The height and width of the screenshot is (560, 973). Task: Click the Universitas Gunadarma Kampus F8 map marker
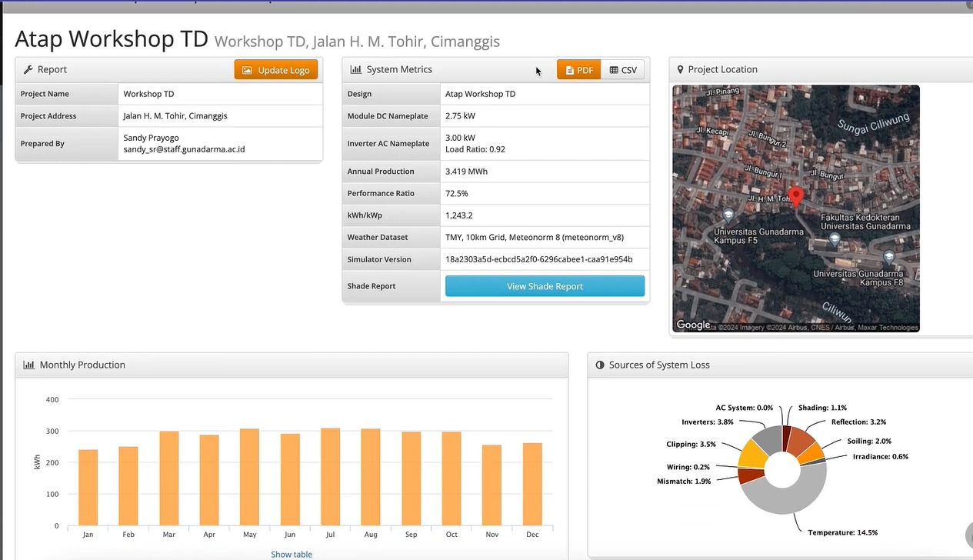[x=889, y=256]
